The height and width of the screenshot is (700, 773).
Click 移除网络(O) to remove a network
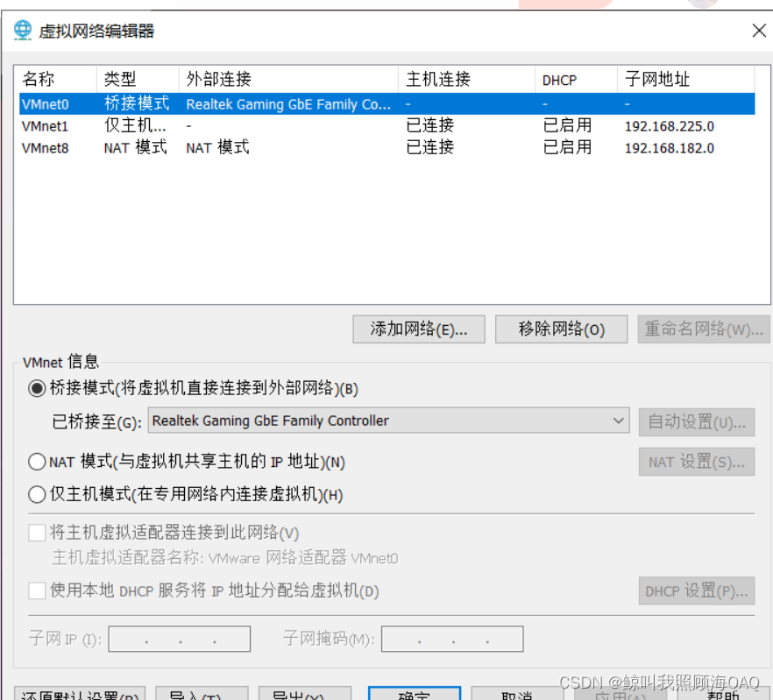point(561,329)
